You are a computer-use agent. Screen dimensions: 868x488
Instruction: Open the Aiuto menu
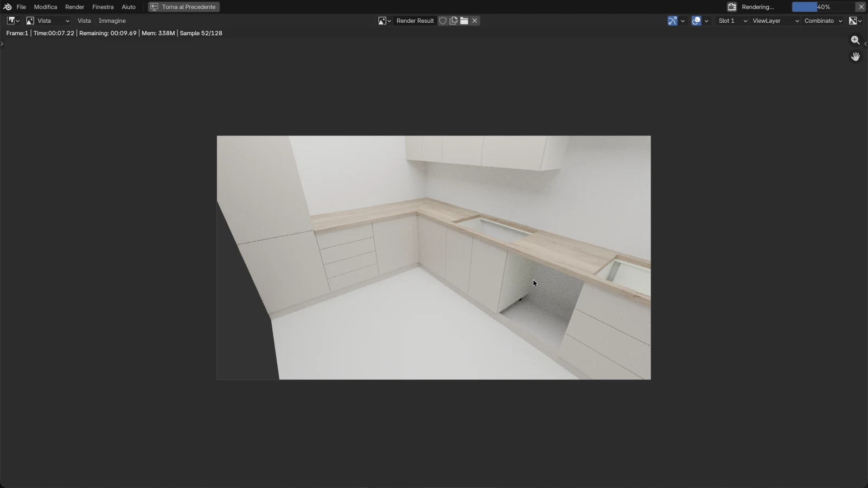pyautogui.click(x=129, y=7)
